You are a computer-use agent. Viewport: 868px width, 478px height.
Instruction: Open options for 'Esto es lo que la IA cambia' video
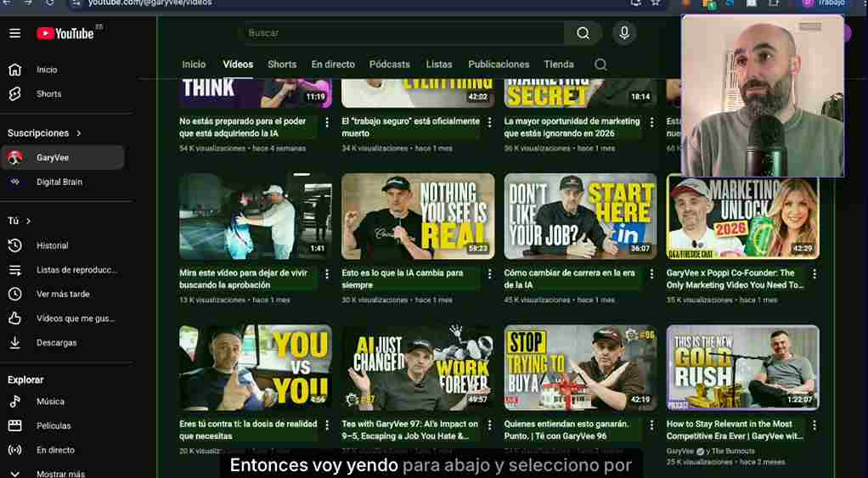pyautogui.click(x=489, y=274)
